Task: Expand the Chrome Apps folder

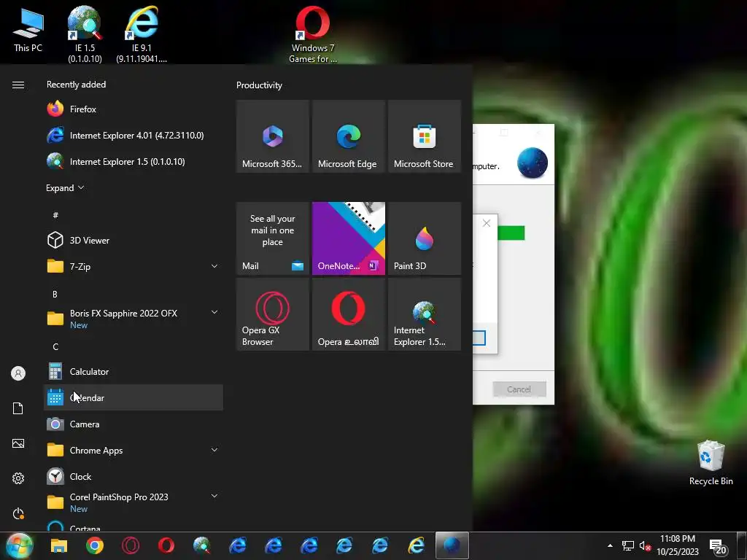Action: (x=133, y=450)
